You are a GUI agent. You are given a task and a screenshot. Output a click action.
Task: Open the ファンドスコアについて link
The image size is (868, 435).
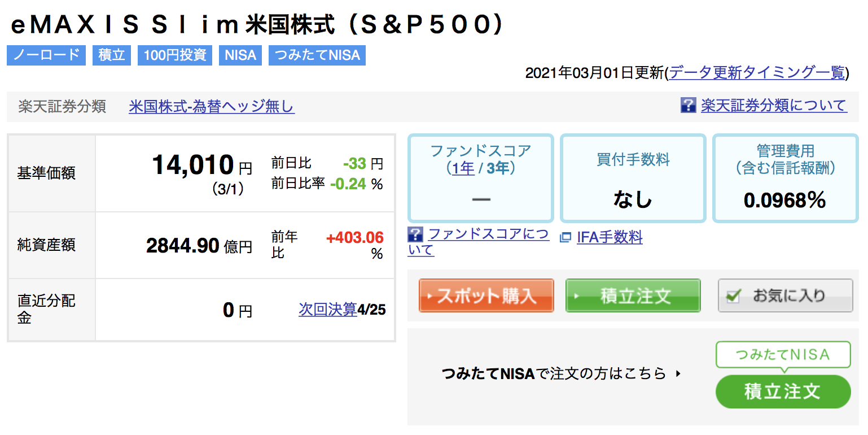pos(479,242)
